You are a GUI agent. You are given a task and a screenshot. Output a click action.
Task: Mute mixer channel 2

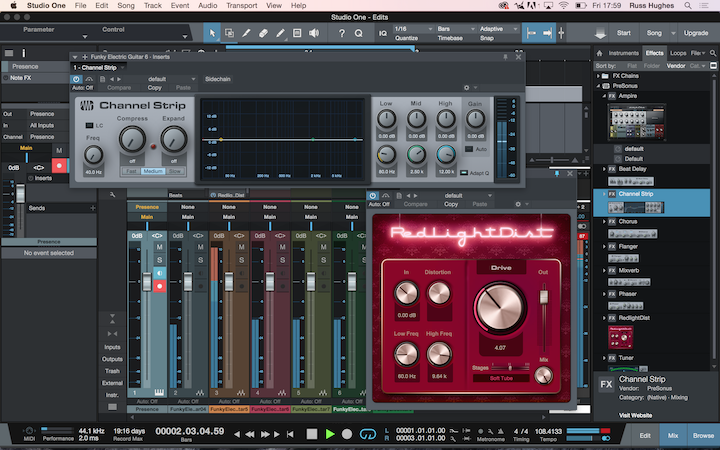(x=201, y=247)
